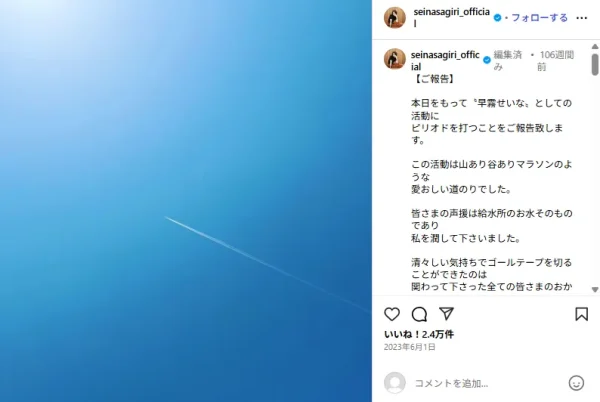Like the post with heart icon

pyautogui.click(x=392, y=314)
